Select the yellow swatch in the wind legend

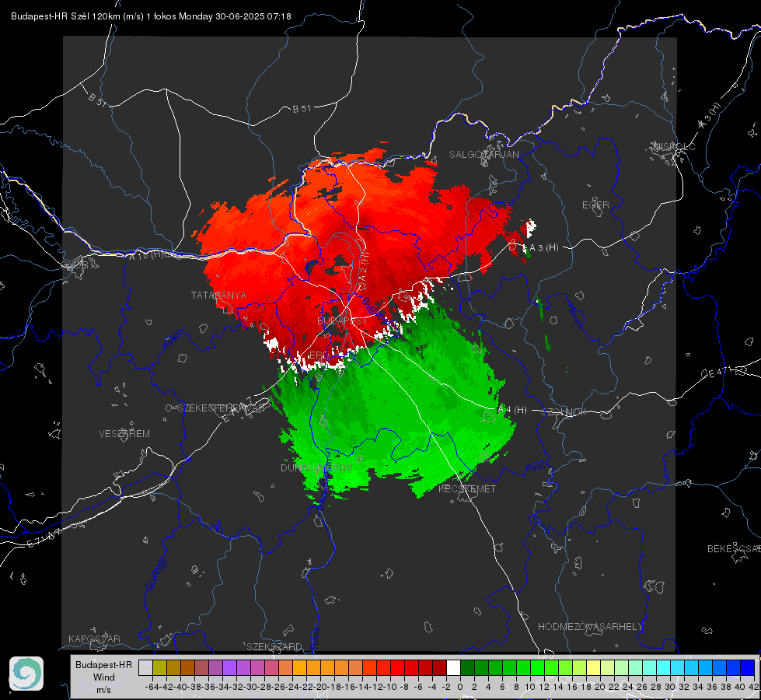[593, 667]
